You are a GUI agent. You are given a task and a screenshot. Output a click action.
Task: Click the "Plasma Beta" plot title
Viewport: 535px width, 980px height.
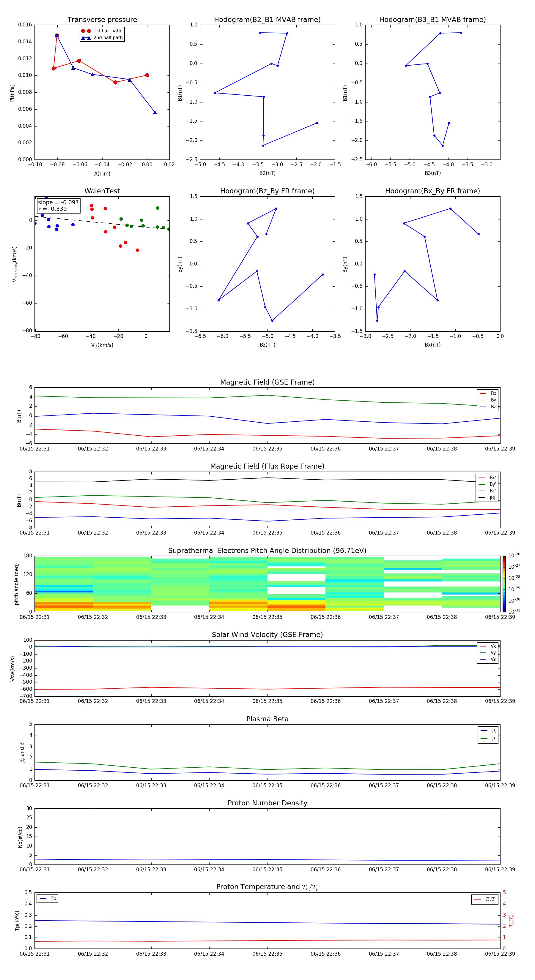pyautogui.click(x=267, y=719)
